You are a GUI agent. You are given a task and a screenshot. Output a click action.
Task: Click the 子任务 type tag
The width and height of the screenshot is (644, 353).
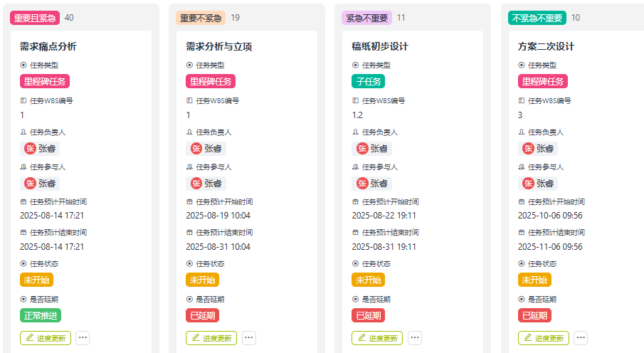(x=368, y=81)
